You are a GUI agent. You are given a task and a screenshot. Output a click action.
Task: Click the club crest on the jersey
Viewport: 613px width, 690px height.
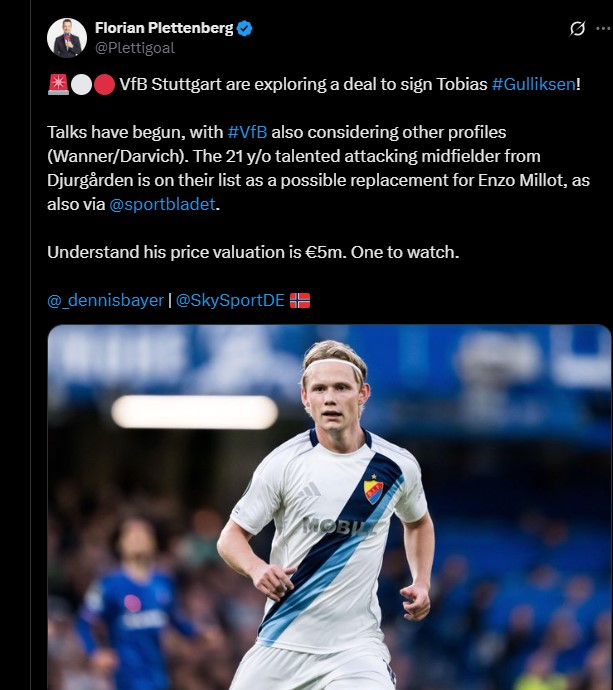[373, 490]
